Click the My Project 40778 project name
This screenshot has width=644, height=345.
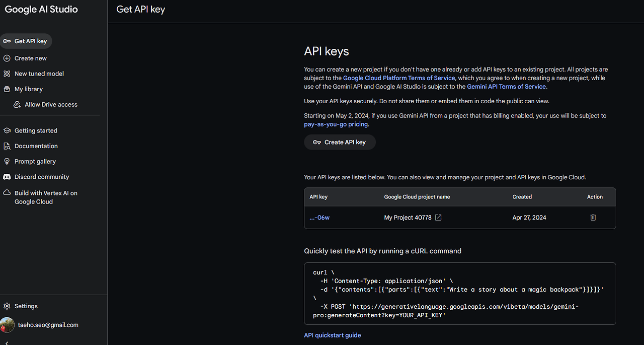point(408,218)
